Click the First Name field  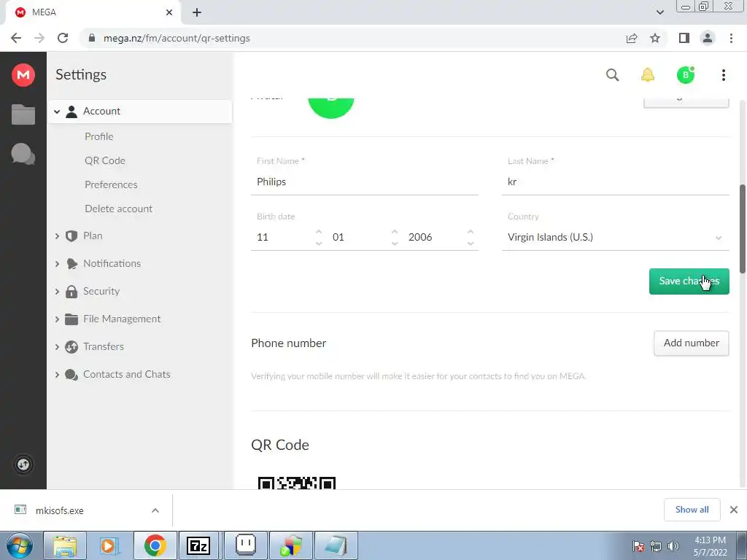click(365, 182)
